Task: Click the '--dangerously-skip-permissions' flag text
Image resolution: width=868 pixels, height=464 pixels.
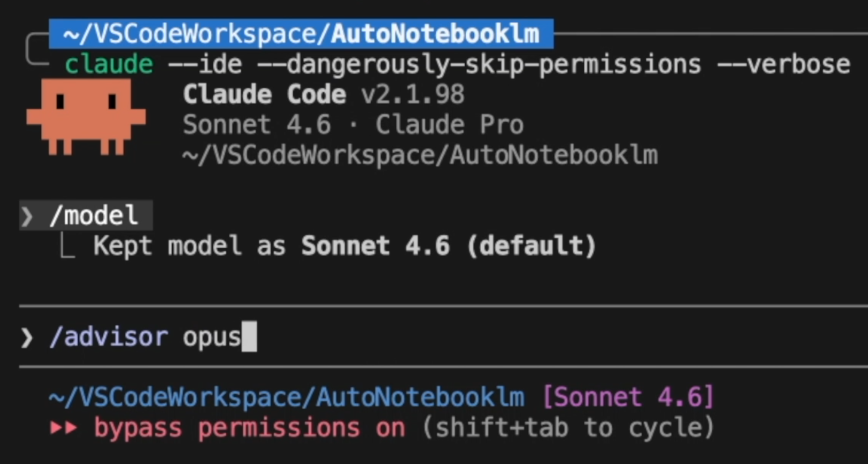Action: coord(479,64)
